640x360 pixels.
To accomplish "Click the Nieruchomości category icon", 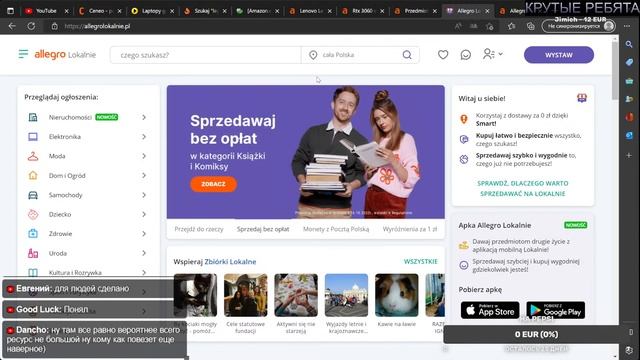I will coord(33,117).
